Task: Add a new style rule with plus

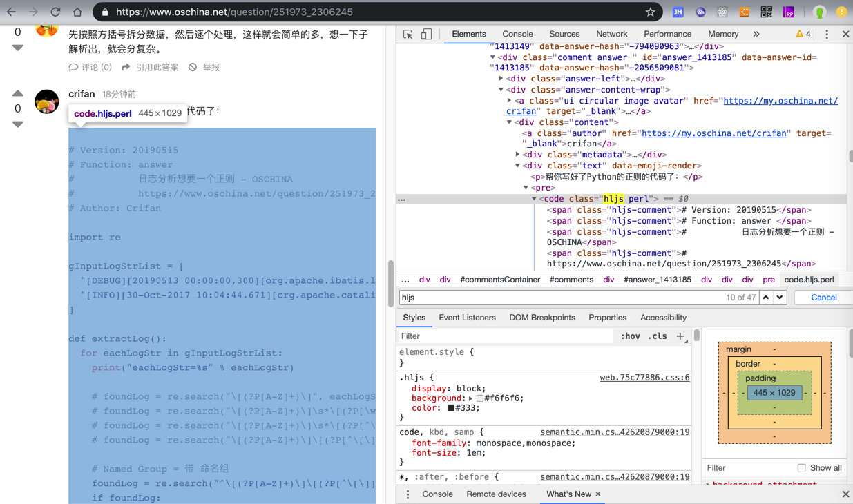Action: click(680, 336)
